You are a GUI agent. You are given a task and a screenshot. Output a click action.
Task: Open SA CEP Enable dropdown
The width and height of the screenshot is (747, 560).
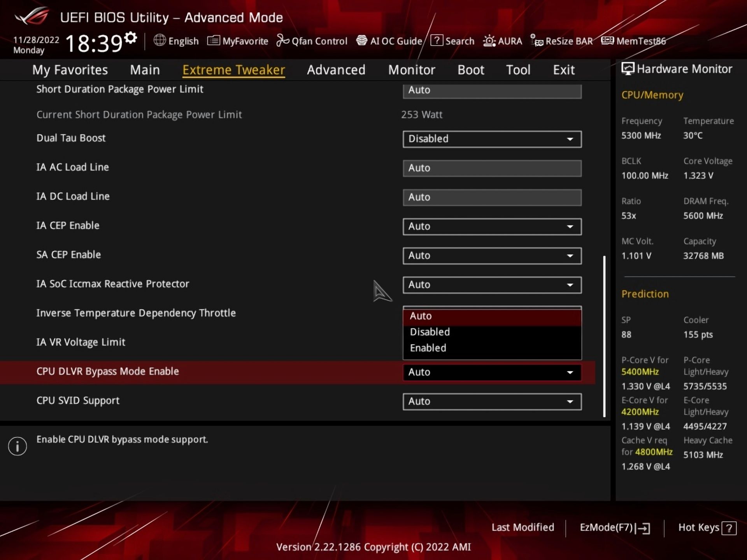point(492,255)
